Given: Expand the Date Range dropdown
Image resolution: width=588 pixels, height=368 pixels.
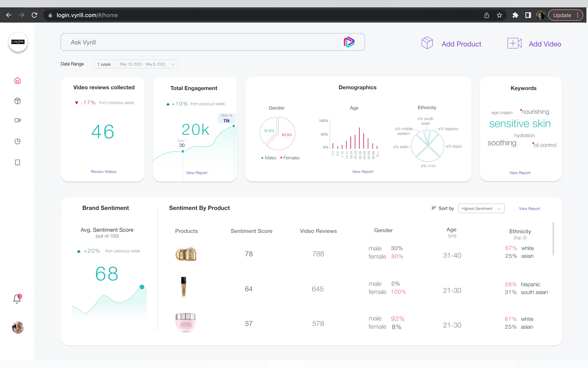Looking at the screenshot, I should [136, 64].
